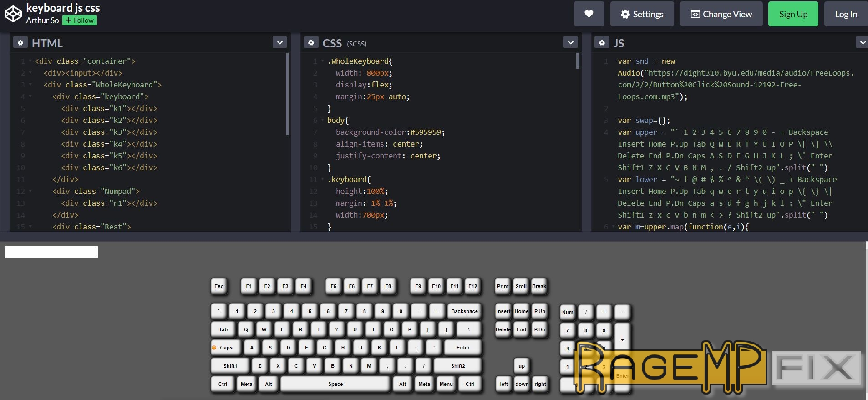Click the Shift2 key on virtual keyboard
The width and height of the screenshot is (868, 400).
[458, 366]
